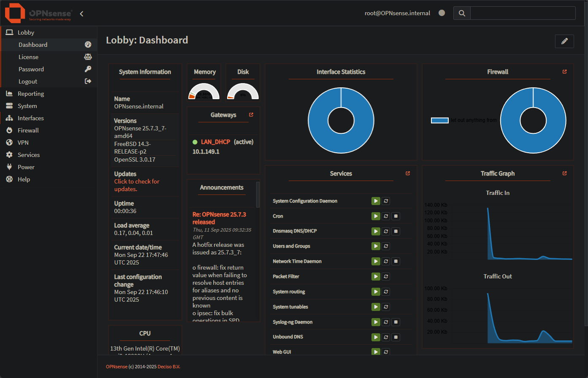Click the 'Click to check for updates' link
The image size is (588, 378).
click(x=137, y=185)
